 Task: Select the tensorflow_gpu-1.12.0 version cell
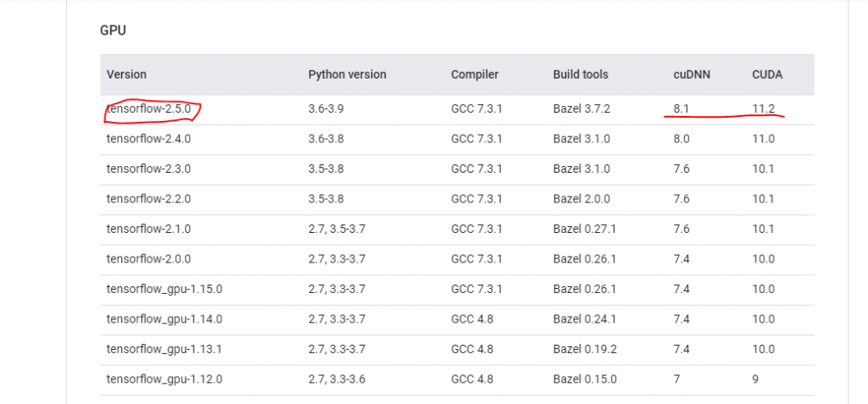[x=164, y=379]
